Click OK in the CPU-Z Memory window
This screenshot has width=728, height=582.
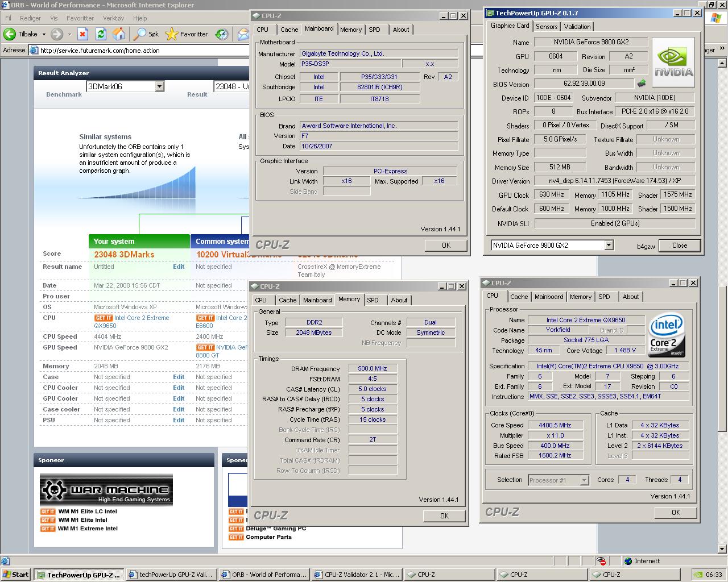(x=444, y=516)
